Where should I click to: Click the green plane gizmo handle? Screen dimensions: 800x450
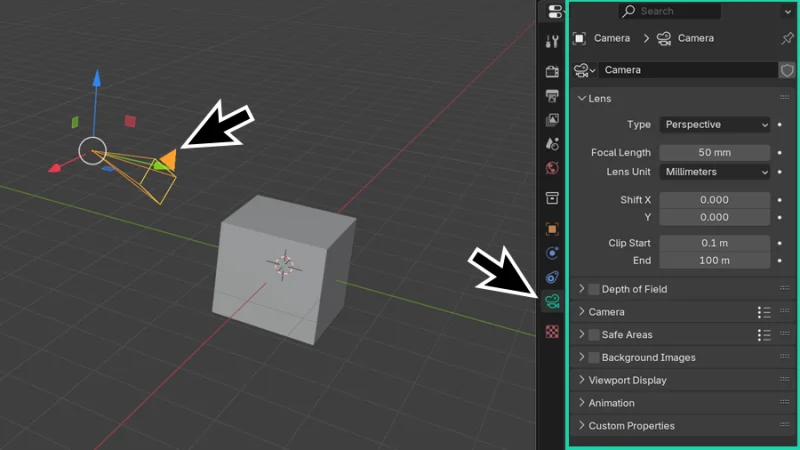pyautogui.click(x=75, y=122)
